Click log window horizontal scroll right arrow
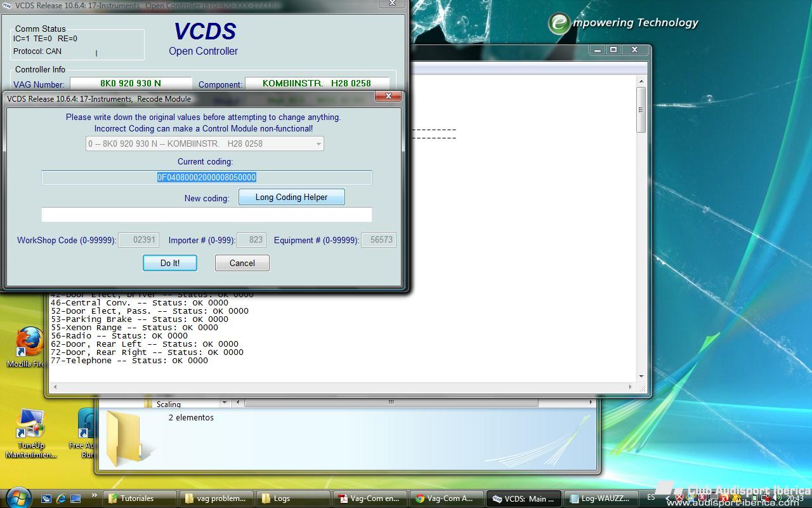 (x=630, y=387)
